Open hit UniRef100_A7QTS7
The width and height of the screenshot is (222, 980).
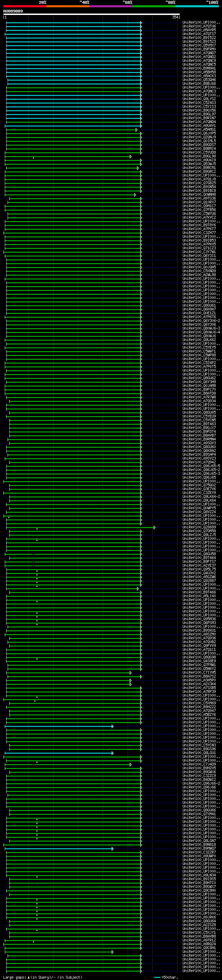point(199,34)
